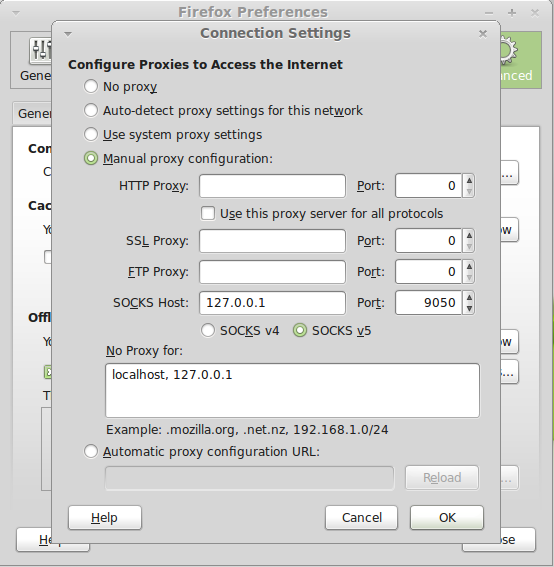Click the HTTP Proxy host field
Image resolution: width=554 pixels, height=567 pixels.
272,186
